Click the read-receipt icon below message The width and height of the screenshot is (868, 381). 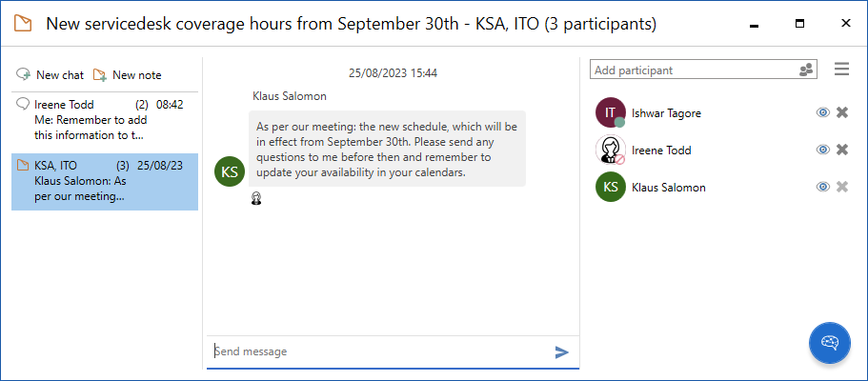pos(256,198)
